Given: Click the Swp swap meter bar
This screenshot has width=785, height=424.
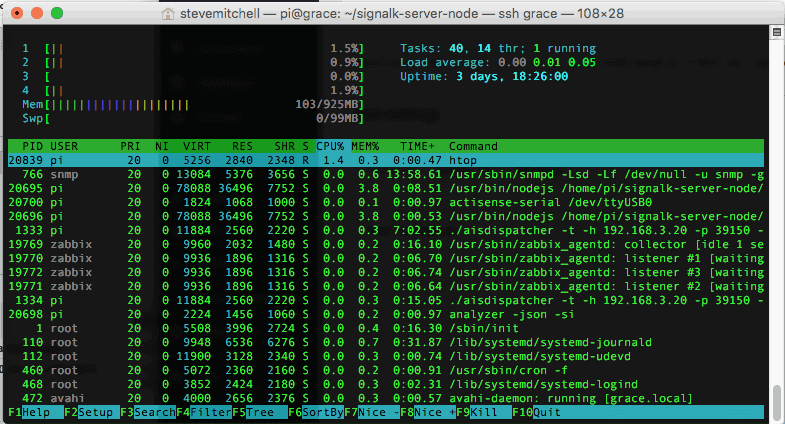Looking at the screenshot, I should click(x=193, y=119).
